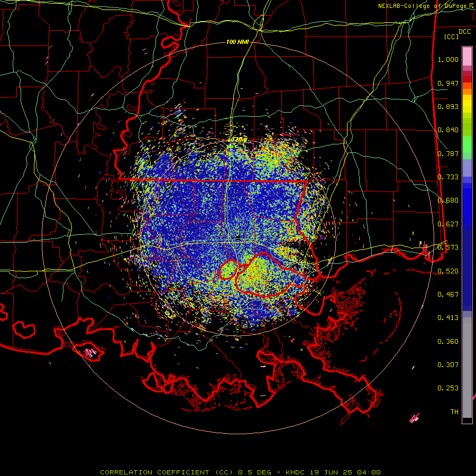
Task: Click the 0.627 scale value
Action: click(x=448, y=224)
